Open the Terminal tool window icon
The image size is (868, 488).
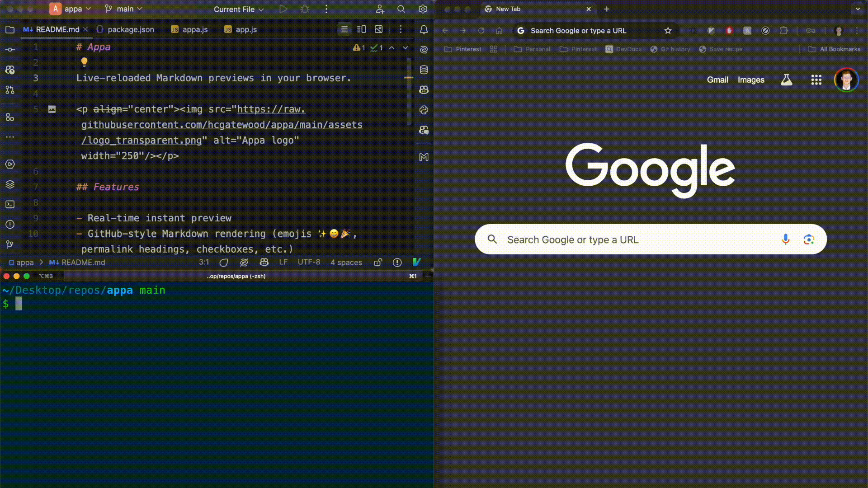click(10, 205)
